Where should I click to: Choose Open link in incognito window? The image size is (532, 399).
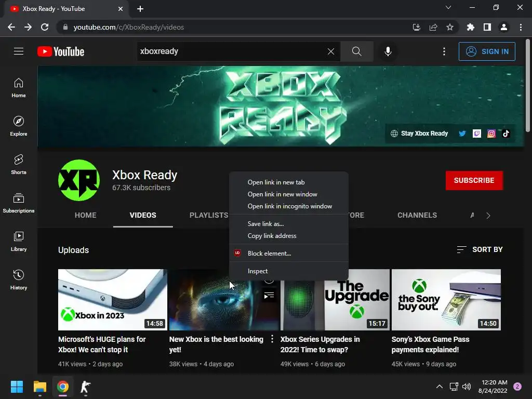tap(289, 206)
